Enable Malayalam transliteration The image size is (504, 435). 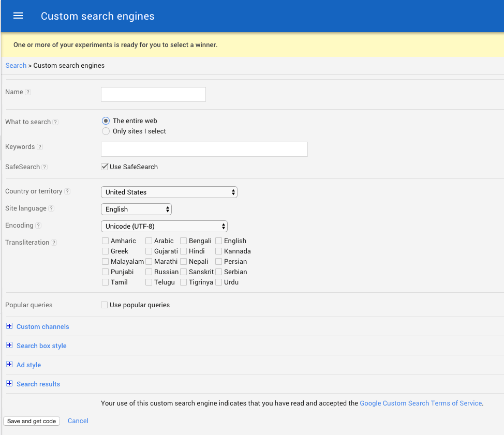point(105,262)
